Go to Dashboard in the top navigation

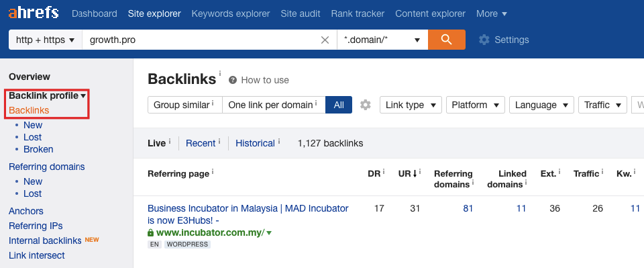pyautogui.click(x=95, y=13)
